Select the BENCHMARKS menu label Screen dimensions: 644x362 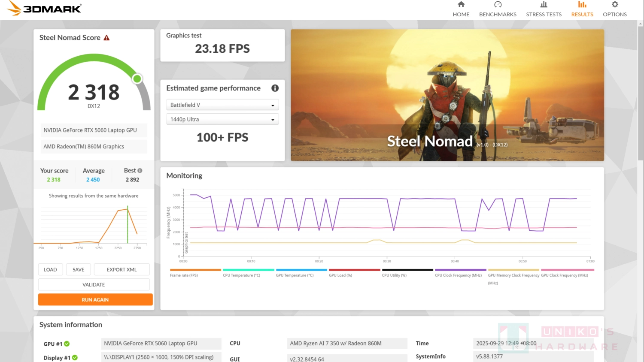click(498, 14)
